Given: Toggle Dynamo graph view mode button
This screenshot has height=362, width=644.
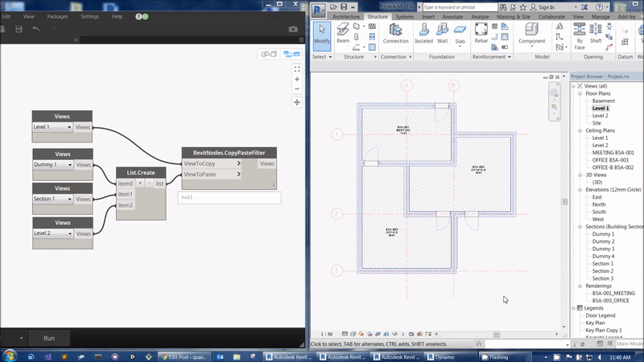Looking at the screenshot, I should pos(291,54).
